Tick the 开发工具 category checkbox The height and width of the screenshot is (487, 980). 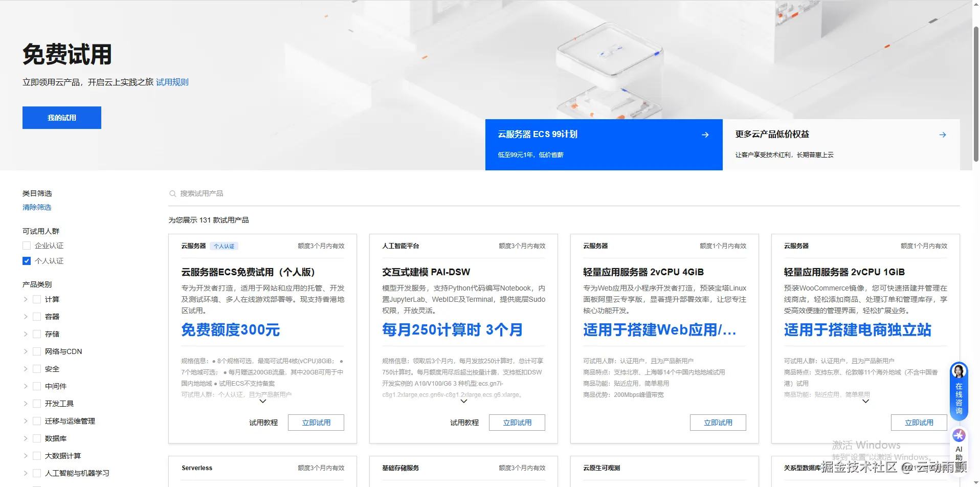(37, 404)
